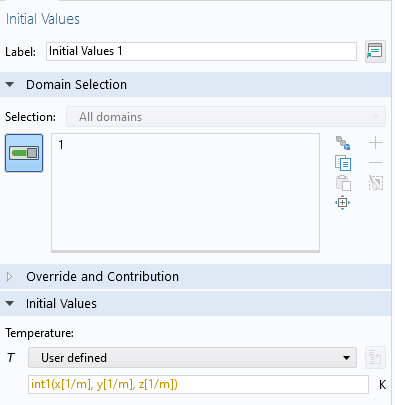Image resolution: width=395 pixels, height=405 pixels.
Task: Click the Go to Source icon beside Label
Action: 375,51
